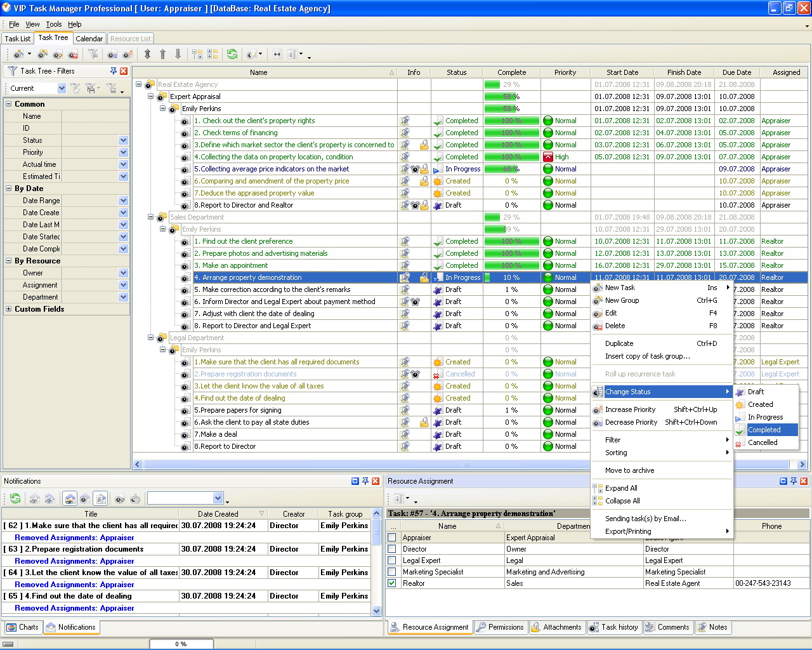812x650 pixels.
Task: Collapse the Expert Appraisal tree node
Action: coord(151,96)
